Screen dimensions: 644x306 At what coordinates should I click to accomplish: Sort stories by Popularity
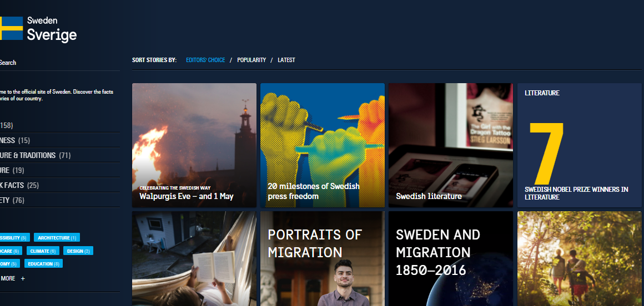(x=251, y=60)
